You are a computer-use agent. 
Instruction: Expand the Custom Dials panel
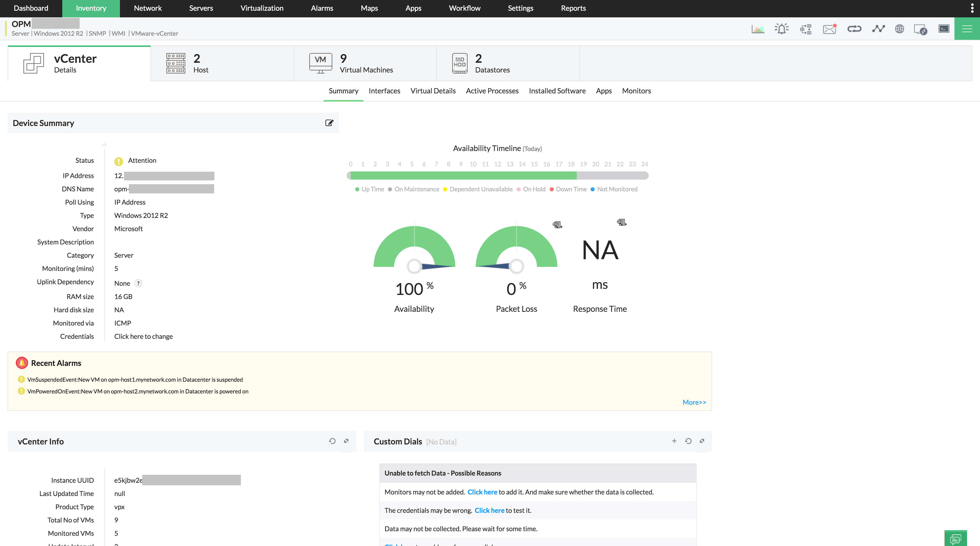tap(702, 441)
